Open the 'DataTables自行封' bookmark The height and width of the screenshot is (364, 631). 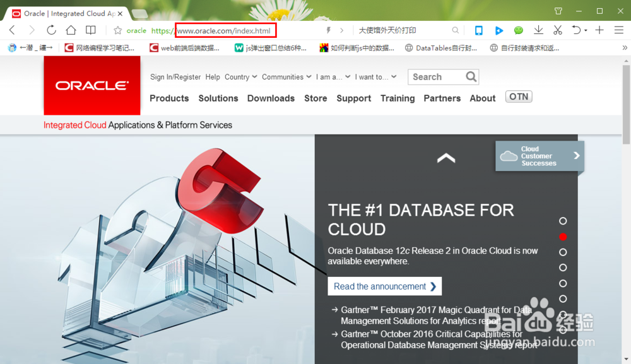coord(441,48)
